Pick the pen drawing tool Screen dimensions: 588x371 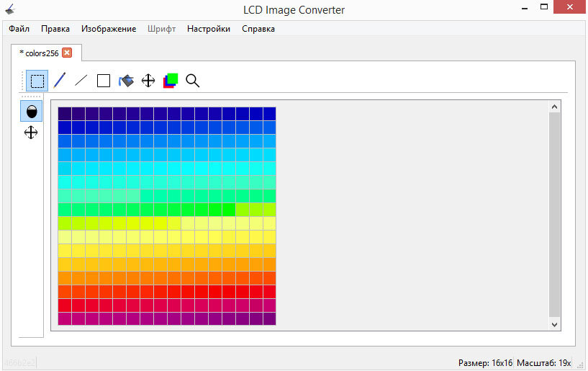(x=59, y=81)
